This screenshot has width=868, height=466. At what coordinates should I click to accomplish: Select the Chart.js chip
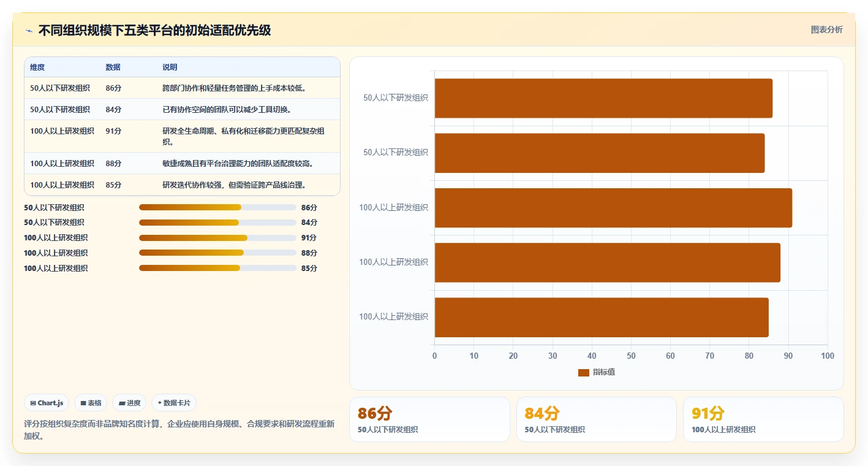[47, 403]
